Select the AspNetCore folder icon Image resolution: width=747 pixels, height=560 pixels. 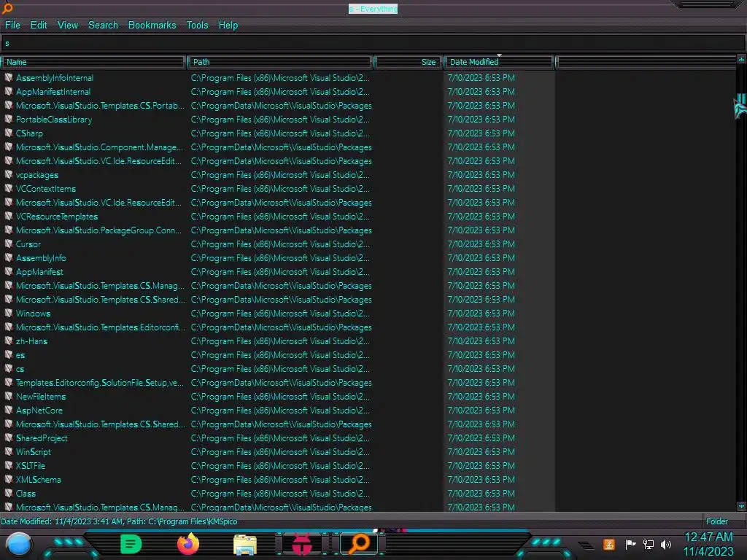pos(9,410)
